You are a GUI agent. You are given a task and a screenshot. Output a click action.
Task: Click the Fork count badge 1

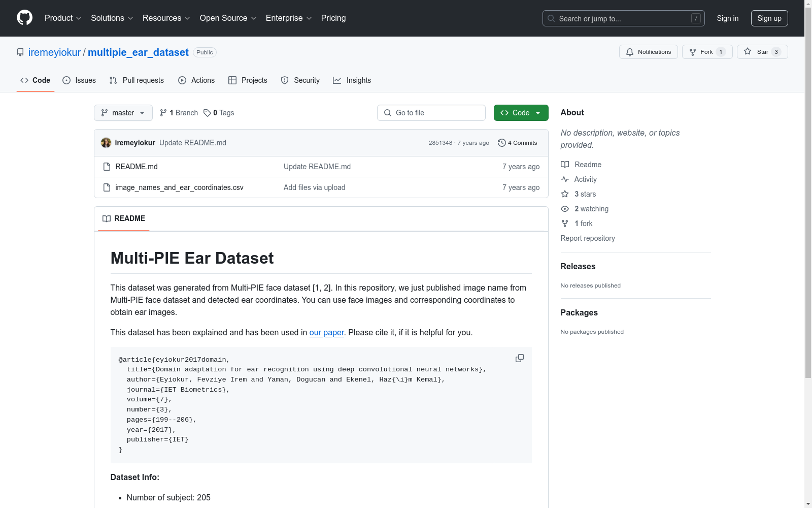point(721,52)
